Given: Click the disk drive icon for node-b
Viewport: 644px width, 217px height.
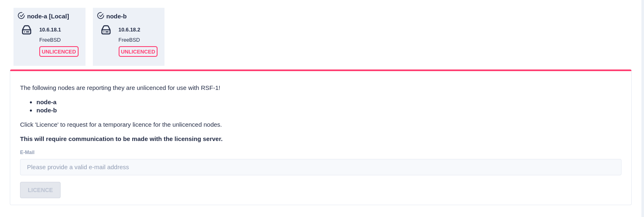Looking at the screenshot, I should click(106, 30).
